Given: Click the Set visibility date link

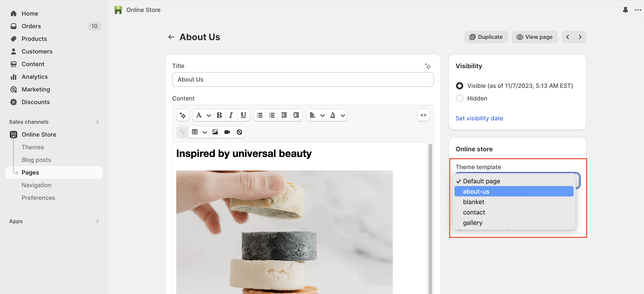Looking at the screenshot, I should click(479, 118).
